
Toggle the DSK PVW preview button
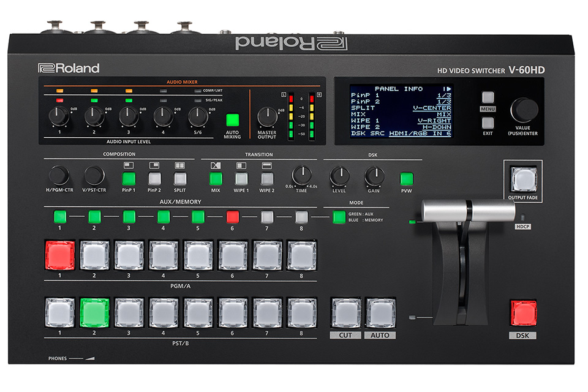point(407,179)
